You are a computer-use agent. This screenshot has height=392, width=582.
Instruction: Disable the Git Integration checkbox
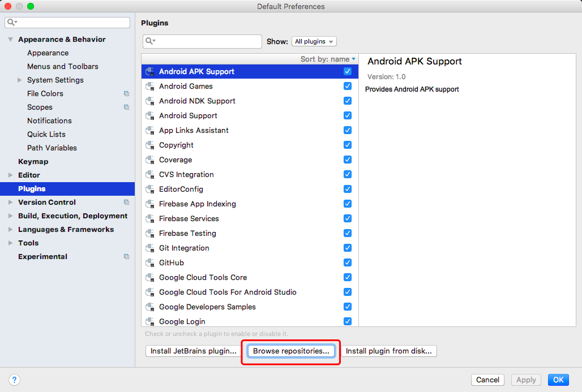pos(348,248)
